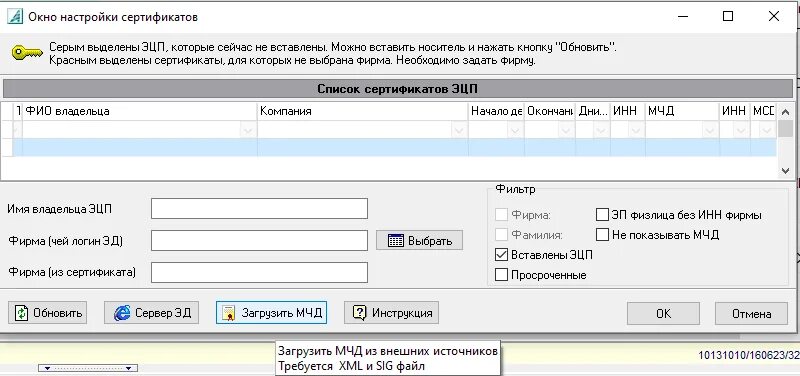Image resolution: width=800 pixels, height=376 pixels.
Task: Open the Окончание column filter dropdown
Action: (x=565, y=131)
